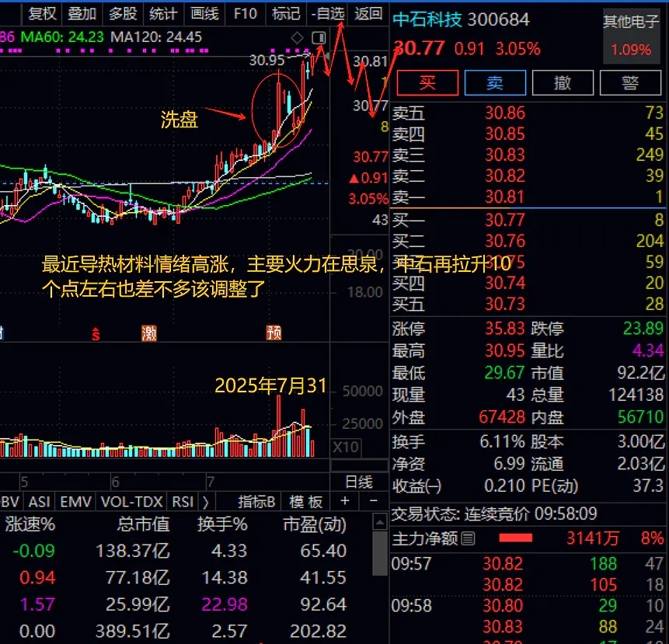Click 卖五 price 30.86
Image resolution: width=669 pixels, height=644 pixels.
(x=505, y=113)
